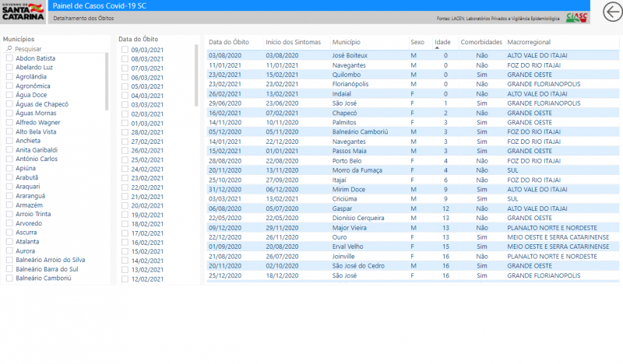This screenshot has width=623, height=364.
Task: Check the Anita Garibaldi municipality option
Action: [9, 150]
